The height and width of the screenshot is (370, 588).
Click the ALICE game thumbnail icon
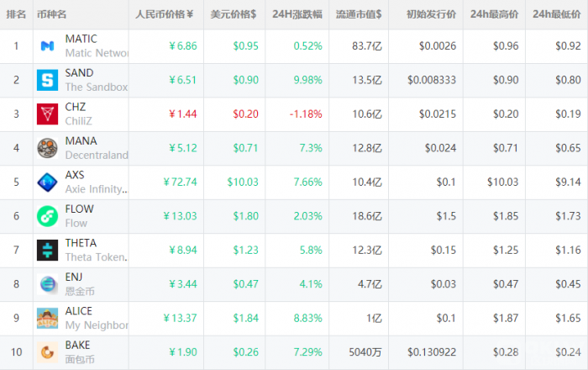coord(47,318)
